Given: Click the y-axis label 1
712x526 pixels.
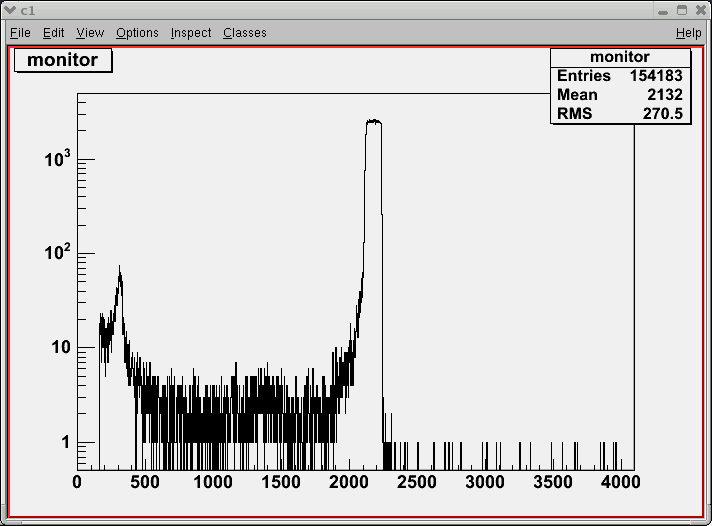Looking at the screenshot, I should click(x=66, y=442).
